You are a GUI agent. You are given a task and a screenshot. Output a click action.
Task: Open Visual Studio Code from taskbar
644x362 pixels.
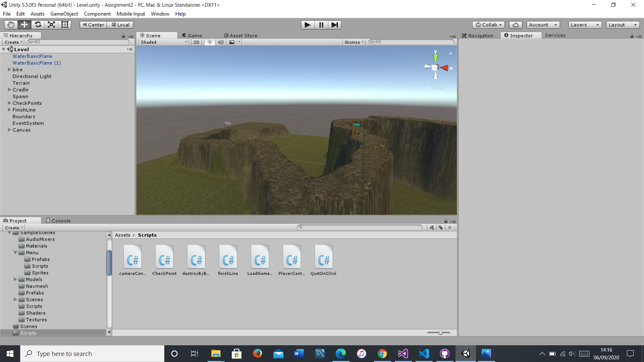(424, 354)
